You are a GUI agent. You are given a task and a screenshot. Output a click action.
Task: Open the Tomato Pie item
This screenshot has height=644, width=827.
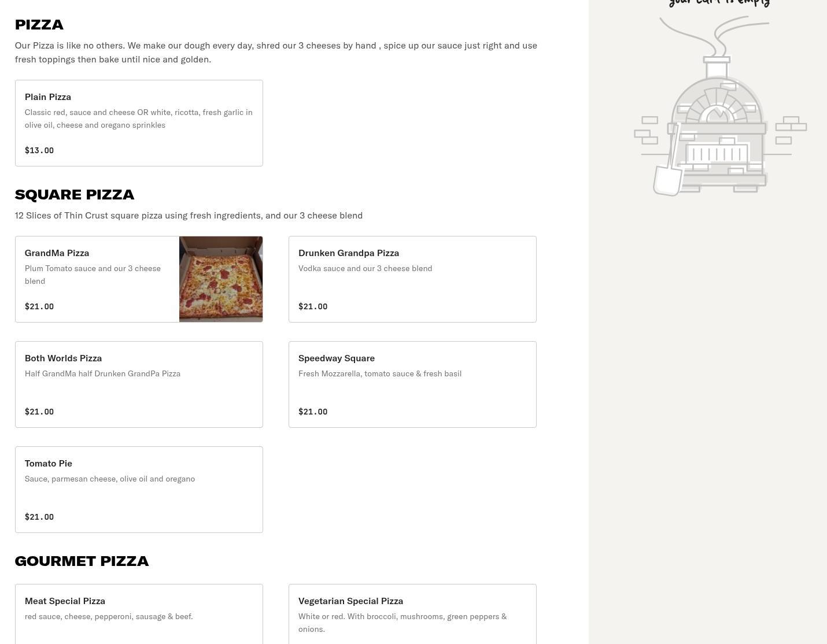139,490
